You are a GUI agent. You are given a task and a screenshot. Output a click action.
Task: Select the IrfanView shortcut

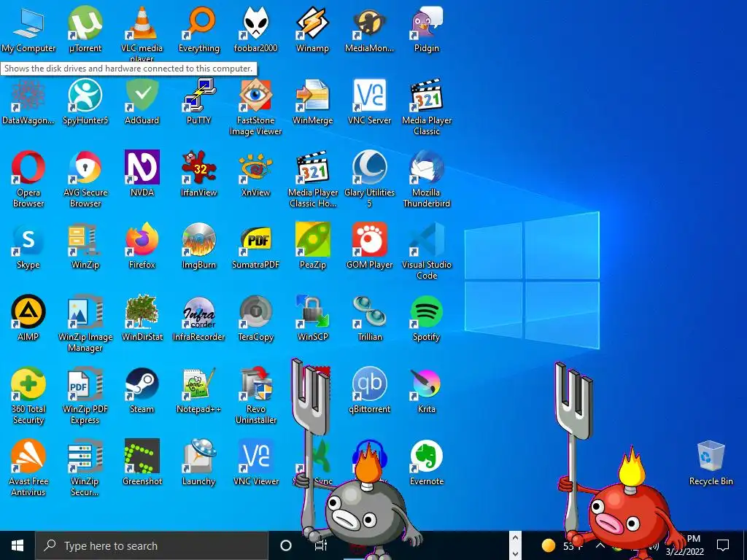pos(199,168)
